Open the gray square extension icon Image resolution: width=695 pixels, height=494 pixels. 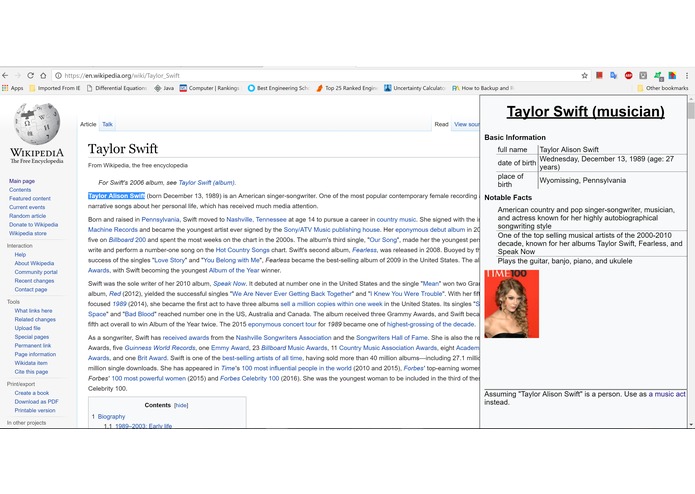coord(643,75)
